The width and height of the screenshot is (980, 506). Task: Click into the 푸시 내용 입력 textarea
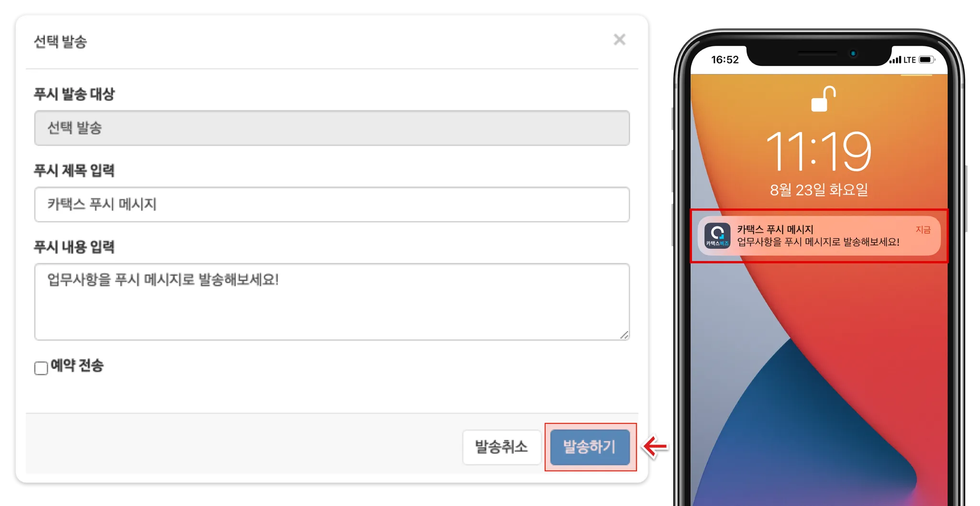pos(332,302)
